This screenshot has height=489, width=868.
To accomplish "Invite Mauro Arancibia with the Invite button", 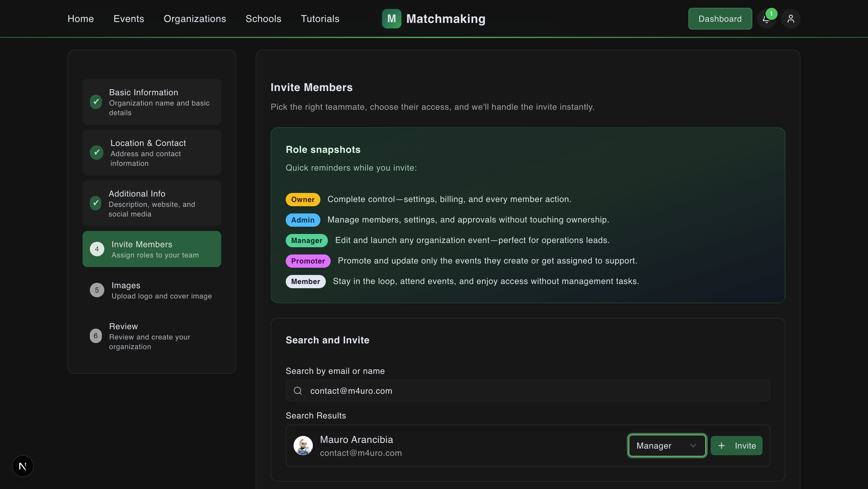I will [x=737, y=446].
